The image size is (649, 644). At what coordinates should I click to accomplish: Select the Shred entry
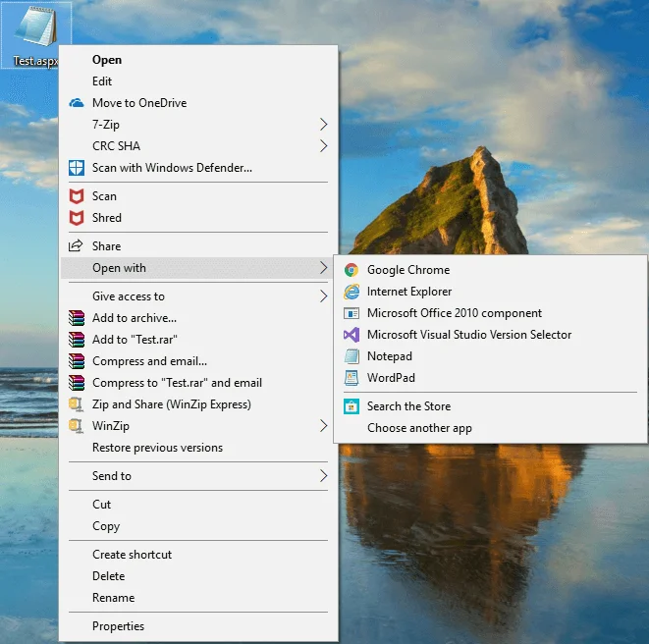[x=198, y=218]
